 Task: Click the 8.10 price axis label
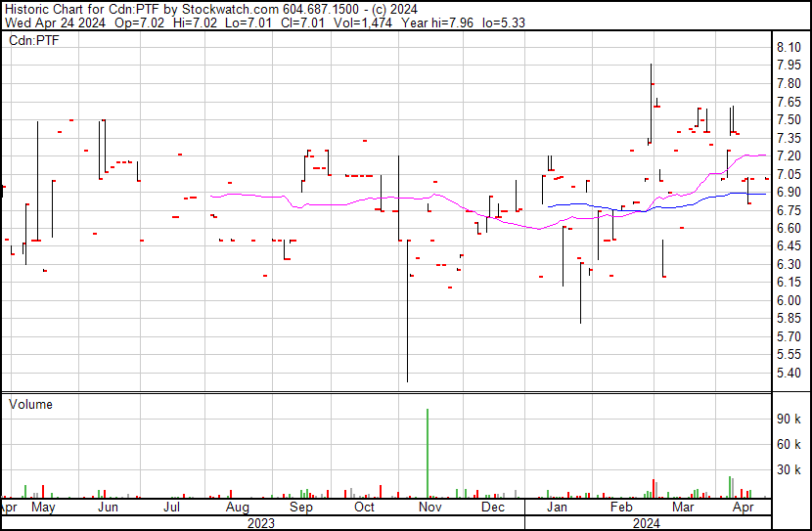(x=789, y=47)
